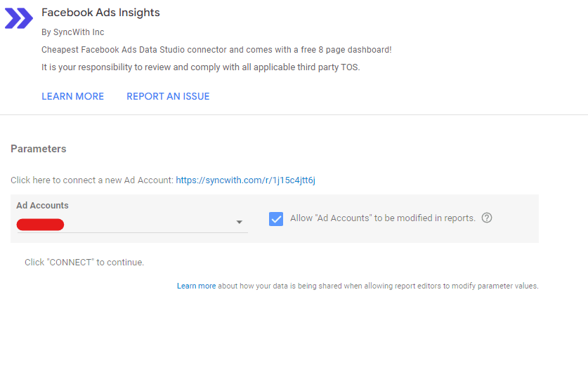Image resolution: width=588 pixels, height=384 pixels.
Task: Click the "about how your data is being shared" text
Action: [x=378, y=286]
